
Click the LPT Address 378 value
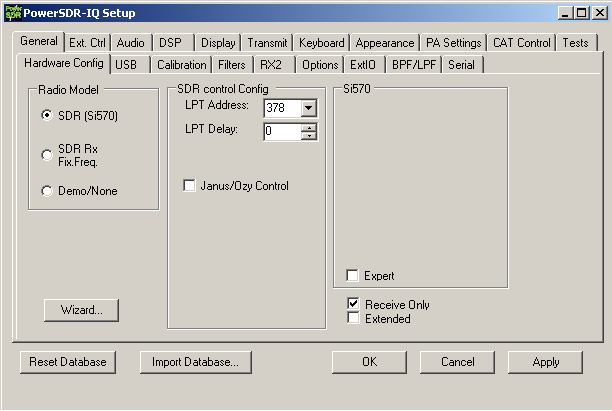283,108
